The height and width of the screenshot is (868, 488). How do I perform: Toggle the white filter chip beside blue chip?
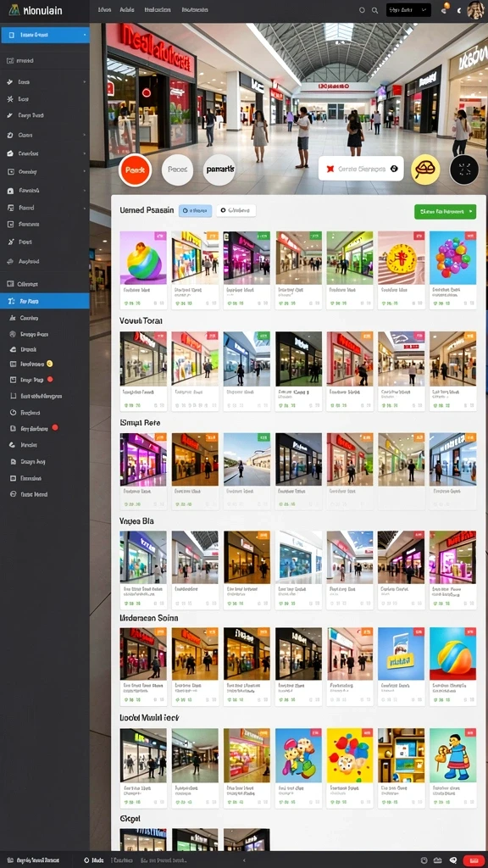[236, 210]
